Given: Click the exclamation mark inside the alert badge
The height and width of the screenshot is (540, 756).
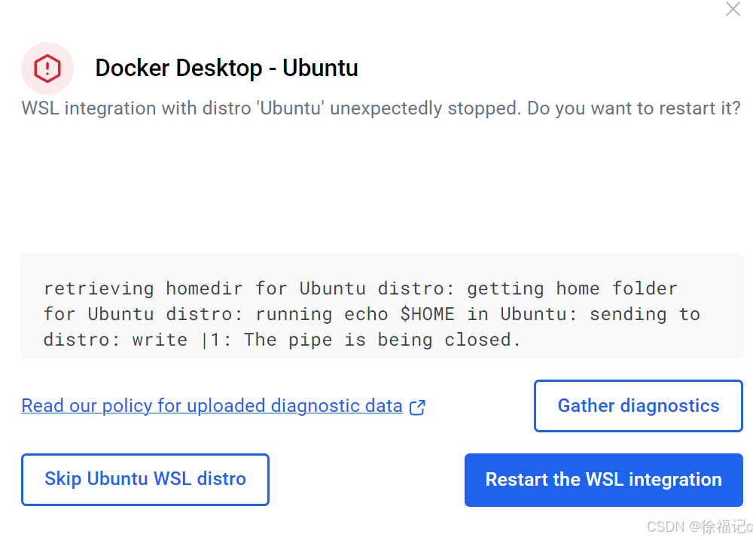Looking at the screenshot, I should coord(47,69).
